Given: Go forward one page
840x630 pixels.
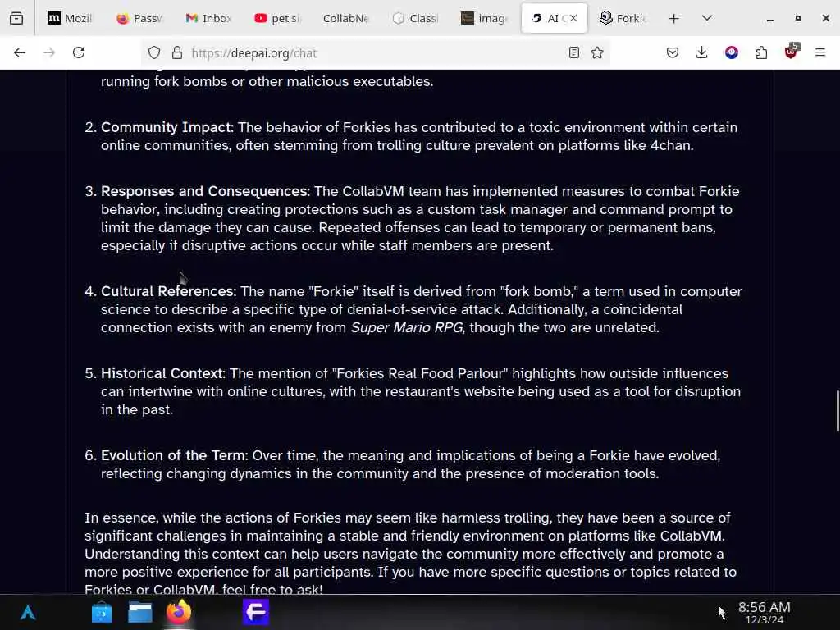Looking at the screenshot, I should tap(49, 52).
